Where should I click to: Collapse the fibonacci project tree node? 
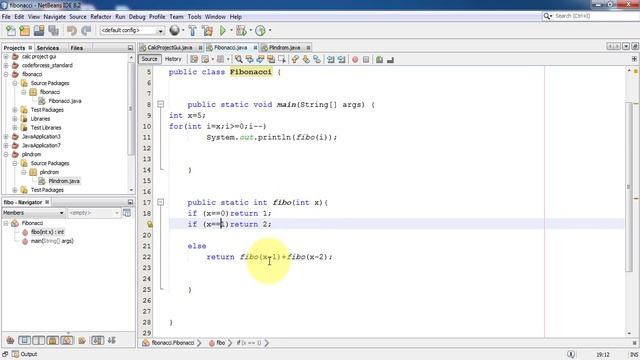click(x=6, y=74)
